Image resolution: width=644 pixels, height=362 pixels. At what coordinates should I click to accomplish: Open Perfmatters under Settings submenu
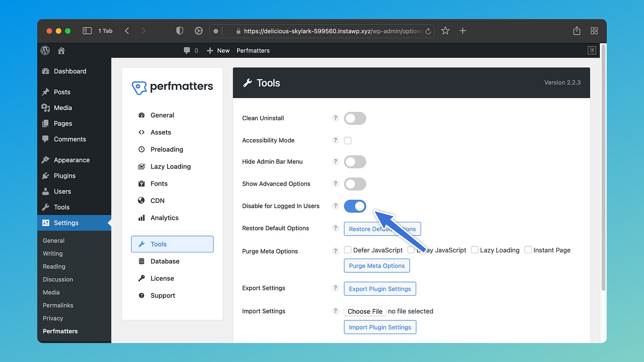60,331
